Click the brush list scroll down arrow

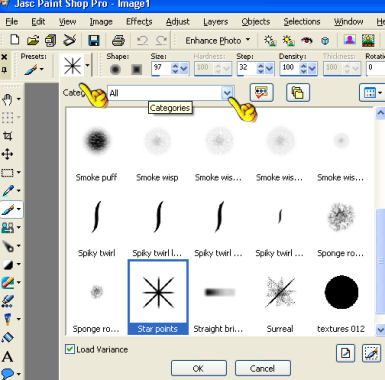coord(380,330)
